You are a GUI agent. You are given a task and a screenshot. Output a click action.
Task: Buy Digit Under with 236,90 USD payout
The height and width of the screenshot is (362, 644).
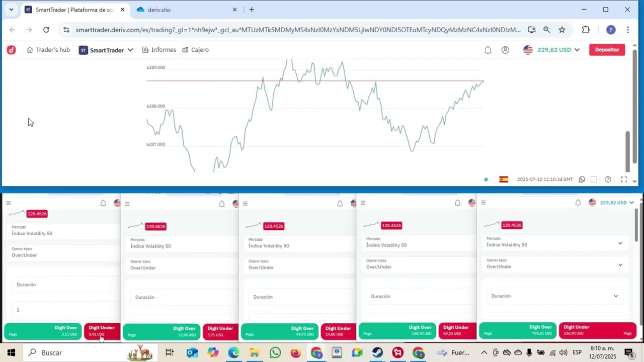597,330
